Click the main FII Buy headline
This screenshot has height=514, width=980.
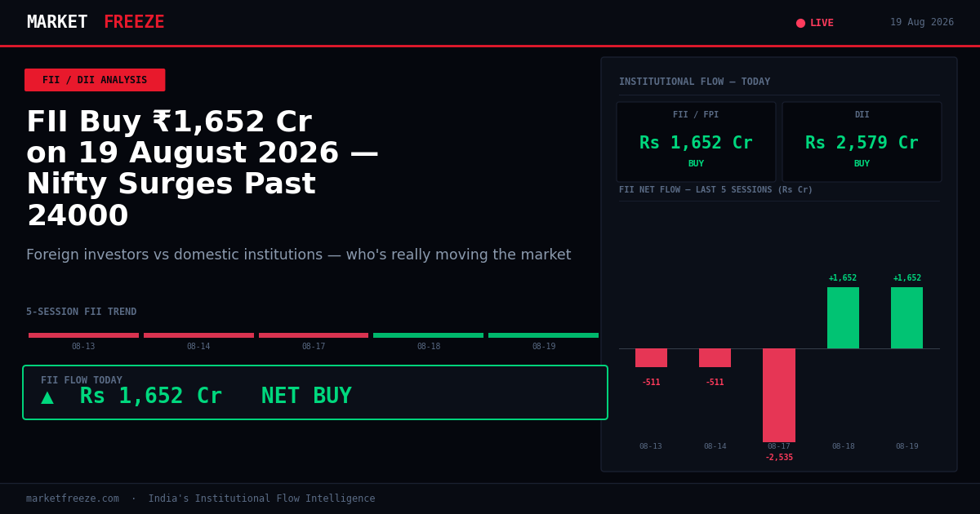203,169
